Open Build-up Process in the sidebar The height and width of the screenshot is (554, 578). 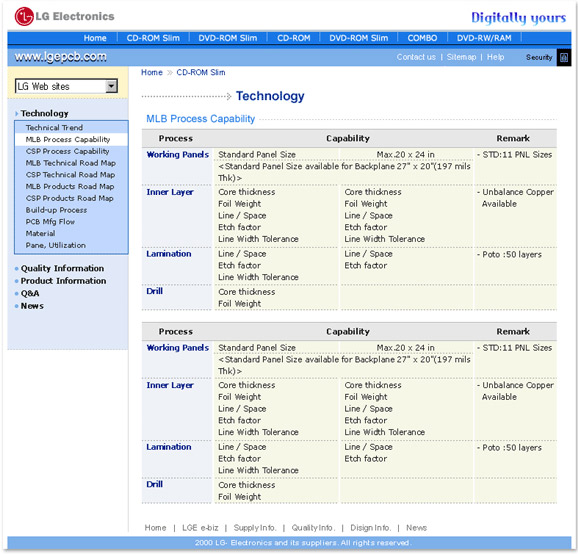56,210
